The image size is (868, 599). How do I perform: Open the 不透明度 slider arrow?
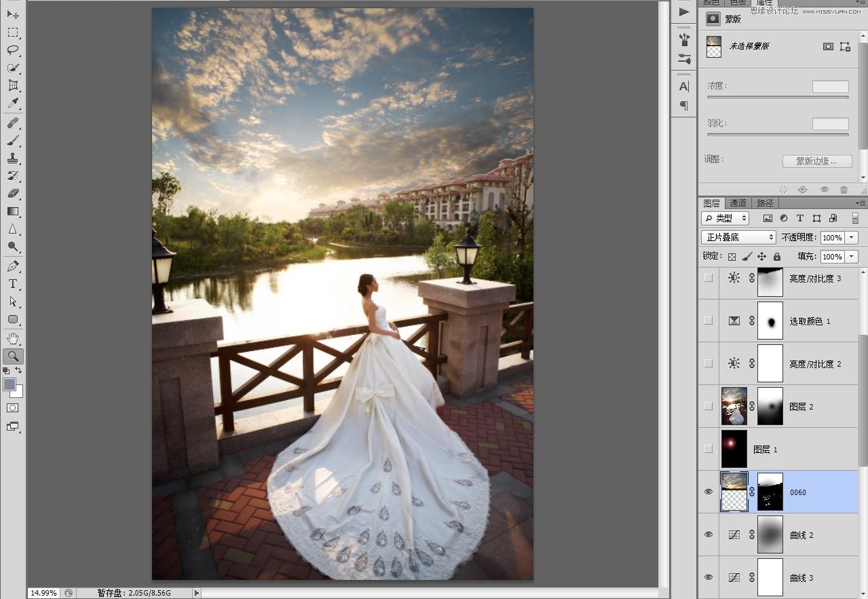coord(852,238)
